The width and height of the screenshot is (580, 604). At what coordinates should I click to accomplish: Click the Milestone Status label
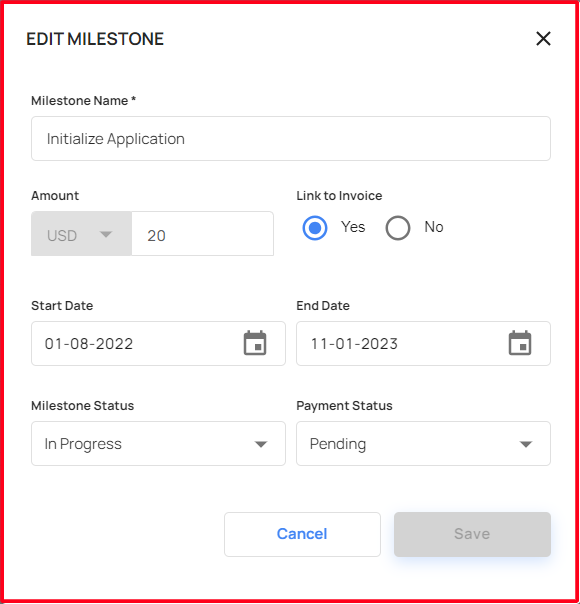[x=82, y=406]
